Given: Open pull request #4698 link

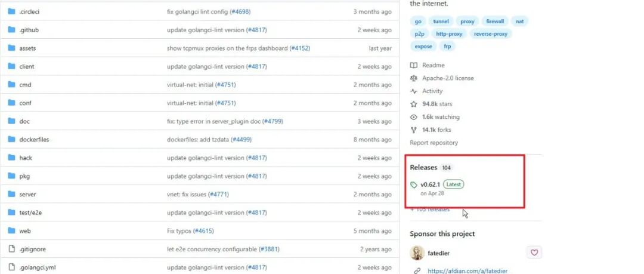Looking at the screenshot, I should (x=240, y=11).
